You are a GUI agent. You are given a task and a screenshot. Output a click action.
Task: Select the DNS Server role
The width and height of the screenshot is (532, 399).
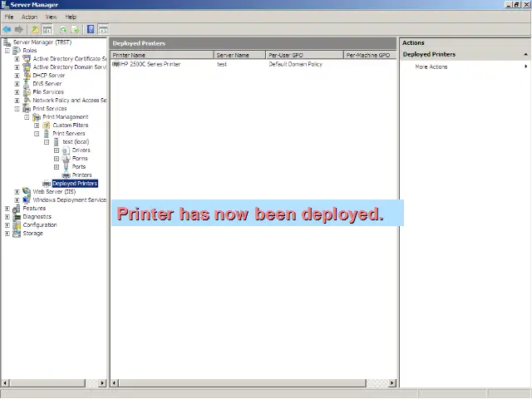coord(47,84)
